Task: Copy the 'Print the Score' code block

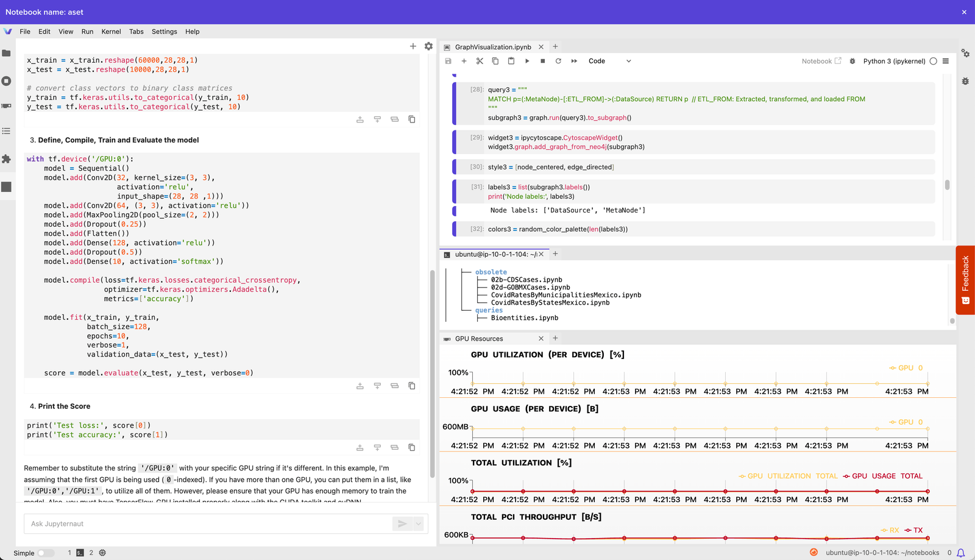Action: 412,447
